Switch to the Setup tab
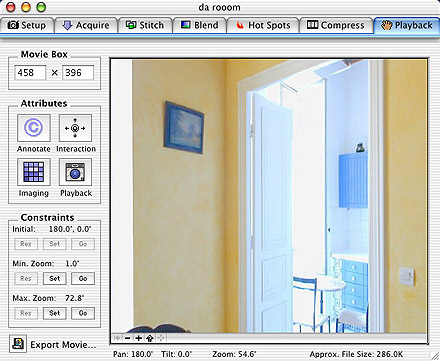 27,25
